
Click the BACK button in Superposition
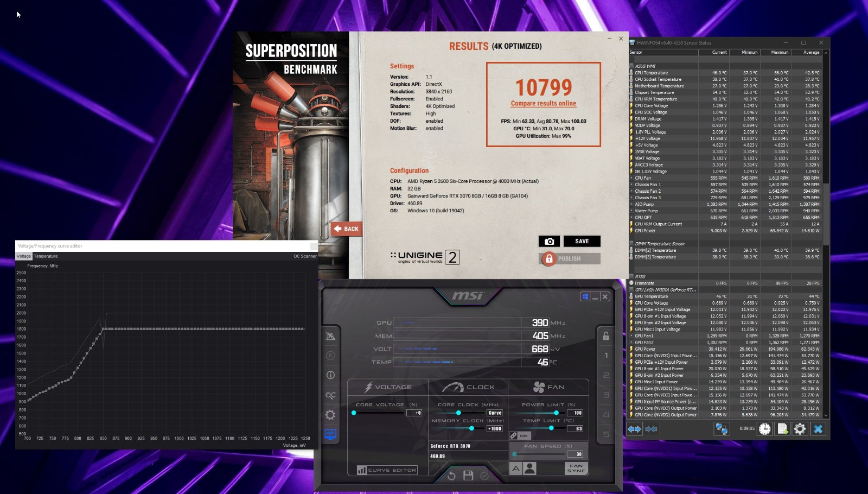click(346, 229)
